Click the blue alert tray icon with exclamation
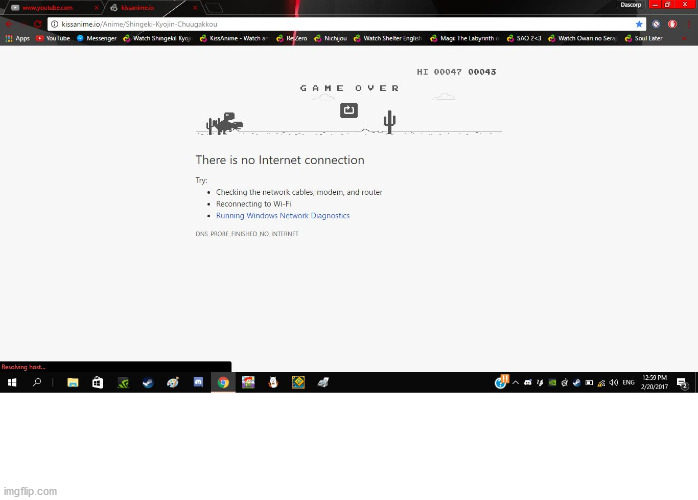This screenshot has width=698, height=500. tap(501, 382)
